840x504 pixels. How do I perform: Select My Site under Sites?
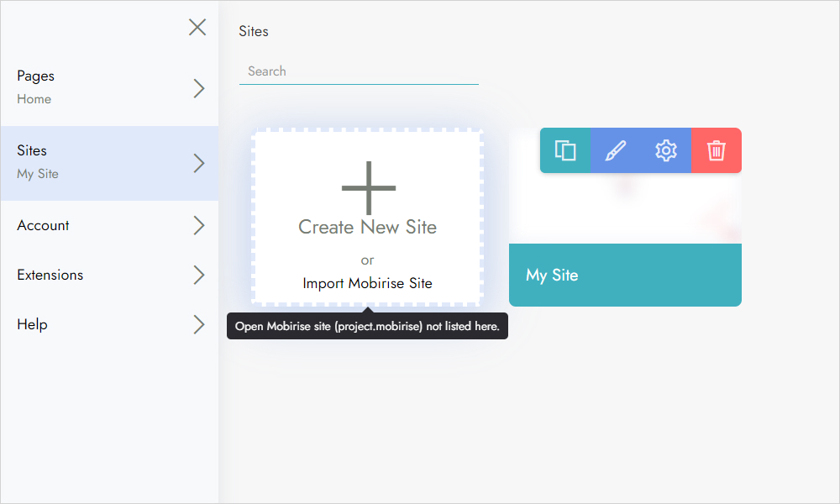(39, 173)
